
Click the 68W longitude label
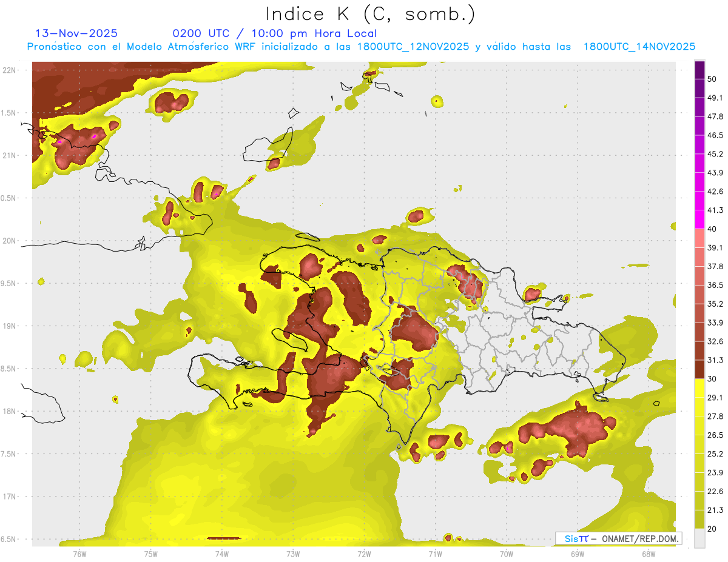pyautogui.click(x=649, y=554)
